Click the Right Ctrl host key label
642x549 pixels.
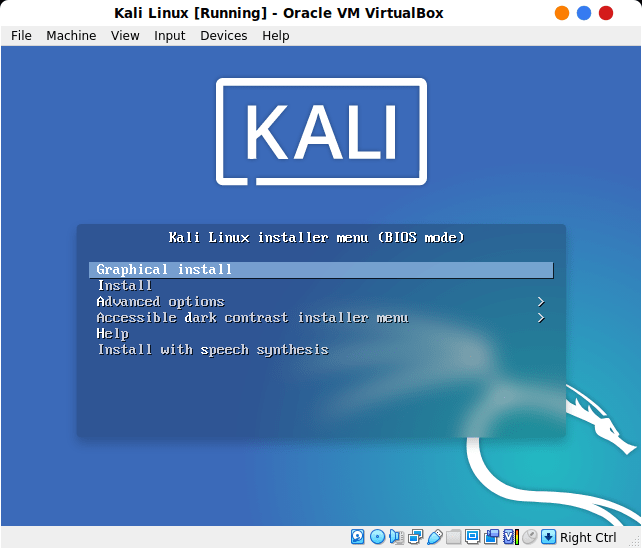[x=588, y=537]
